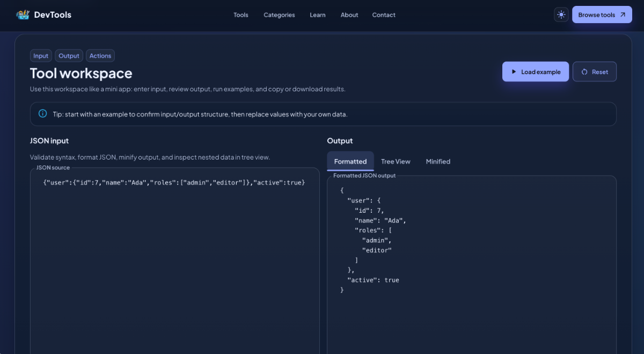Open the About nav link
Viewport: 644px width, 354px height.
point(349,15)
